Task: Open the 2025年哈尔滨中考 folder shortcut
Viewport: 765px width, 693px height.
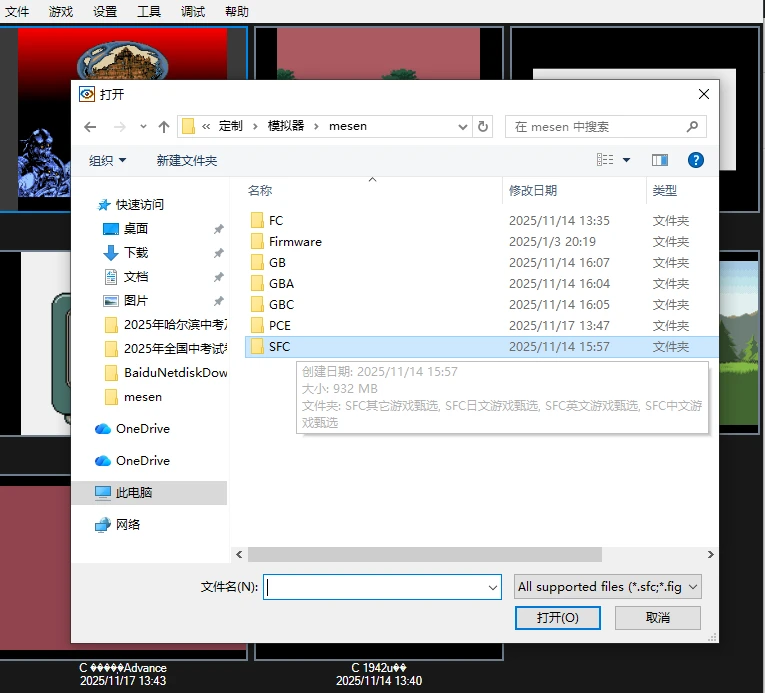Action: (166, 325)
